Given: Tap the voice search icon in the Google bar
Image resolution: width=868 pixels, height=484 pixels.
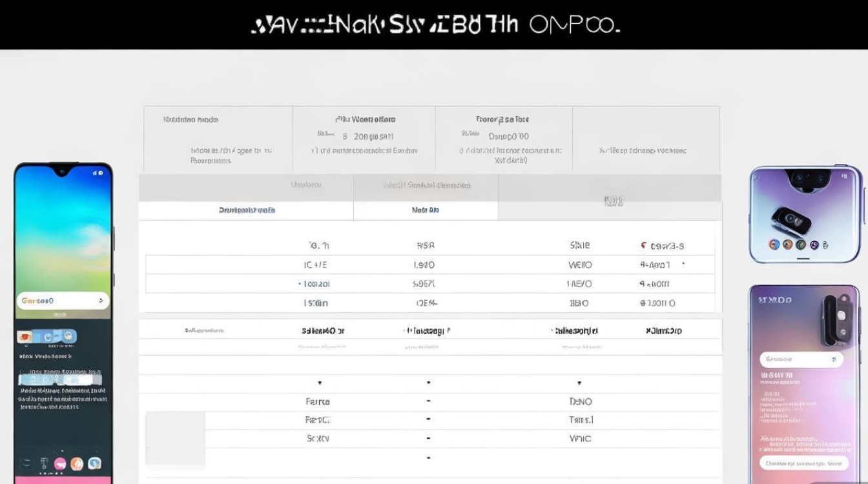Looking at the screenshot, I should point(102,301).
